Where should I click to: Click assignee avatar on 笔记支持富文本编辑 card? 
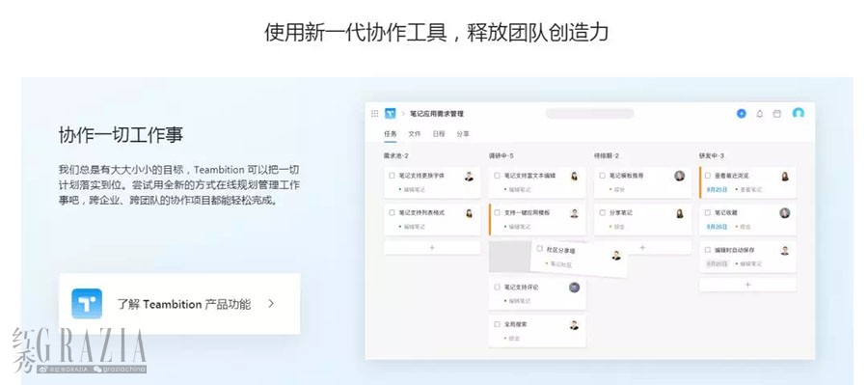[x=574, y=177]
